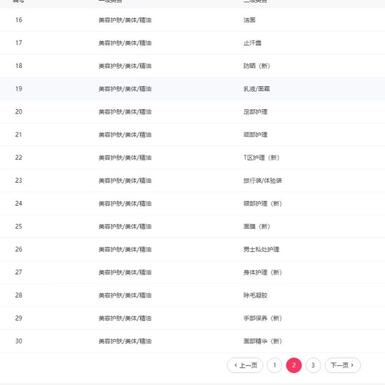The image size is (385, 385).
Task: Select row number 23 cell
Action: point(19,181)
